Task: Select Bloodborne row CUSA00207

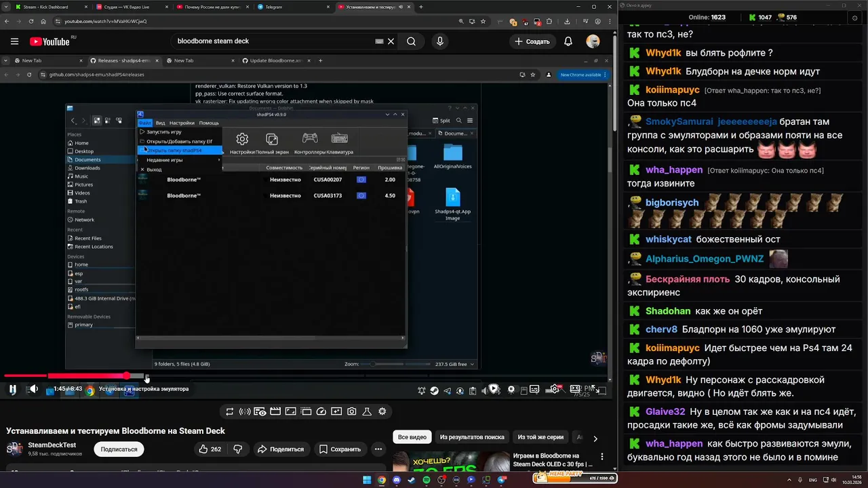Action: (271, 180)
